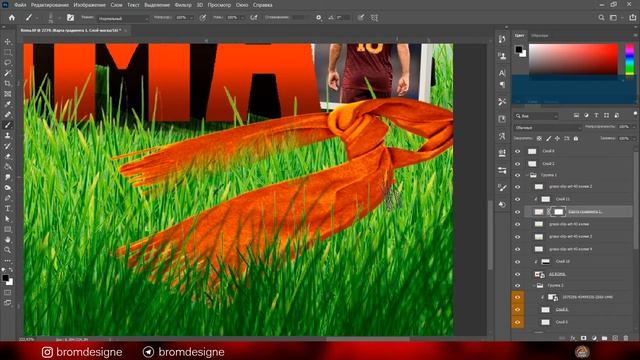This screenshot has height=360, width=640.
Task: Click the gradient map layer mask thumbnail
Action: tap(558, 212)
